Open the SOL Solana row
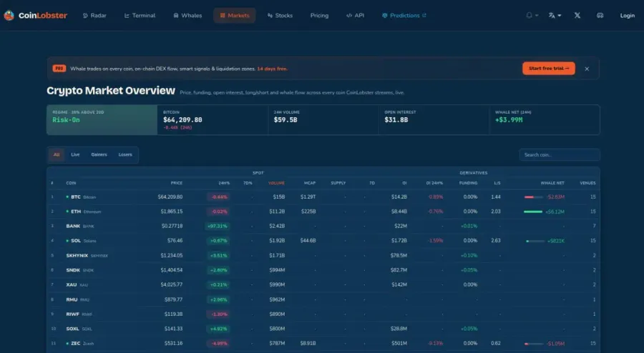Screen dimensions: 644x353 pyautogui.click(x=323, y=241)
